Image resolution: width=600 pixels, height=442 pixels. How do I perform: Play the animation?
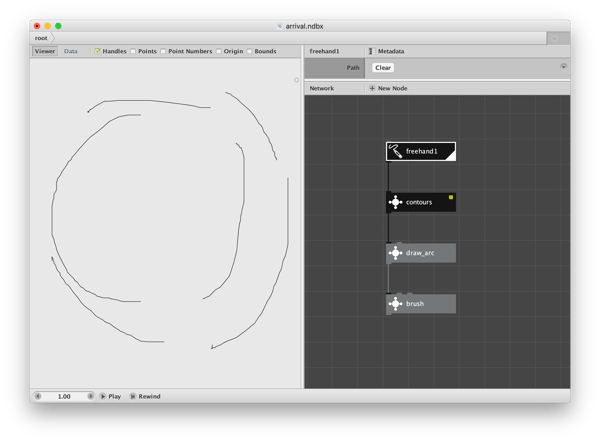tap(110, 396)
